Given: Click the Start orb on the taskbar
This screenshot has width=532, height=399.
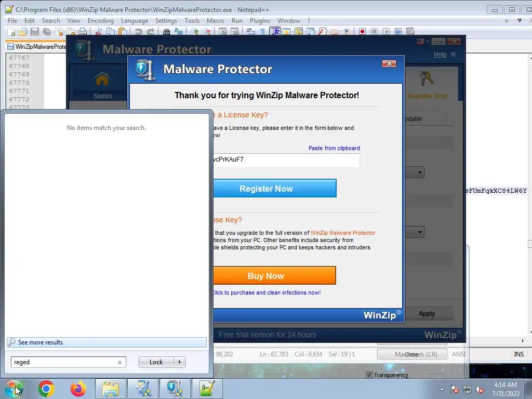Looking at the screenshot, I should [14, 389].
